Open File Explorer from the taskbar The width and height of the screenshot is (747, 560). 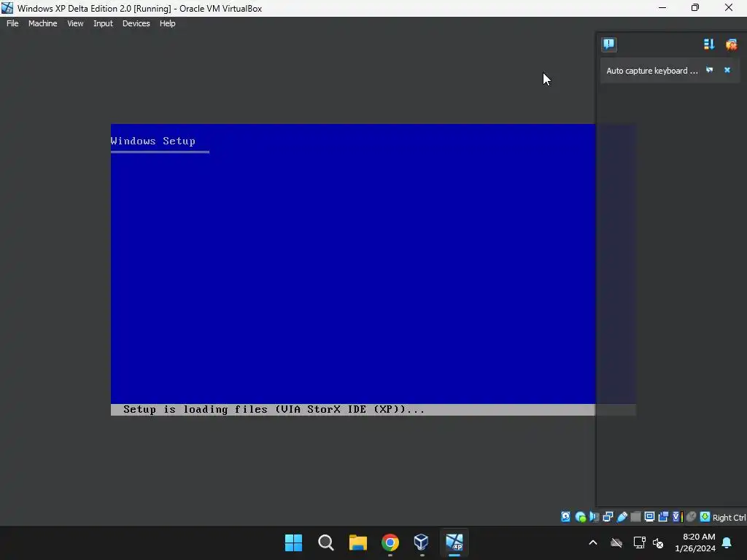pos(357,542)
